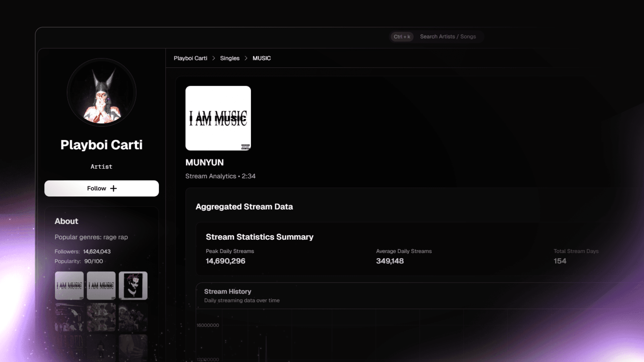Click the first breadcrumb chevron after Playboi Carti
Screen dimensions: 644x362
coord(214,58)
